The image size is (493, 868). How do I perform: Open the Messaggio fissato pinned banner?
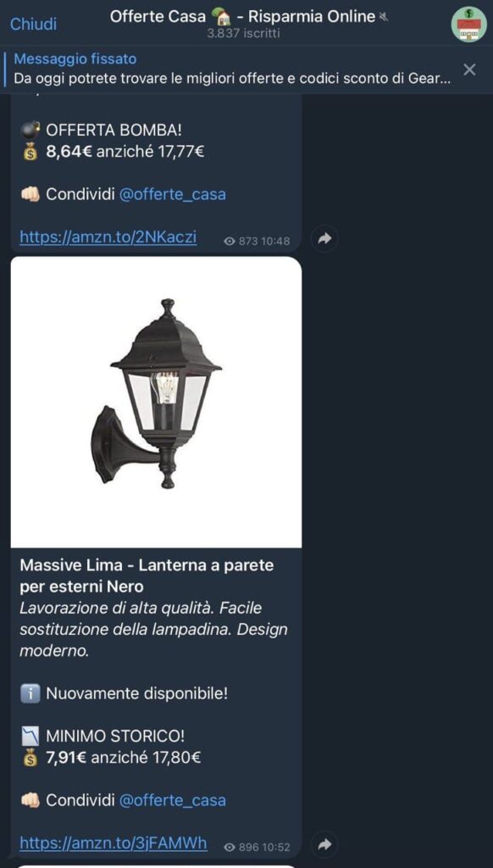pyautogui.click(x=231, y=70)
